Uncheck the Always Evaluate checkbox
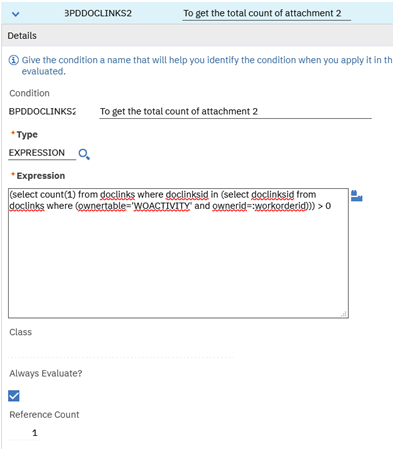 (14, 396)
